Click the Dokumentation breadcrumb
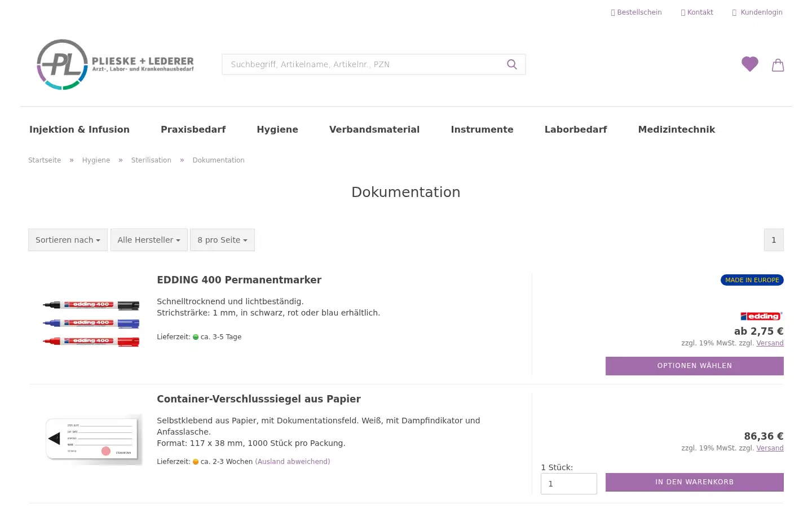 click(x=218, y=160)
